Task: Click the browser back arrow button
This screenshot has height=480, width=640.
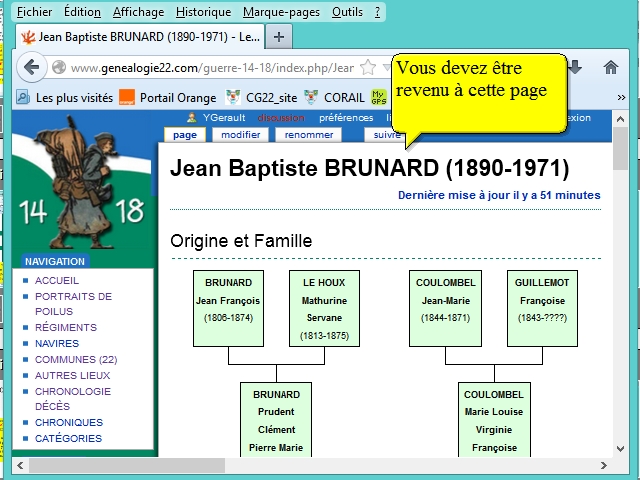Action: (31, 67)
